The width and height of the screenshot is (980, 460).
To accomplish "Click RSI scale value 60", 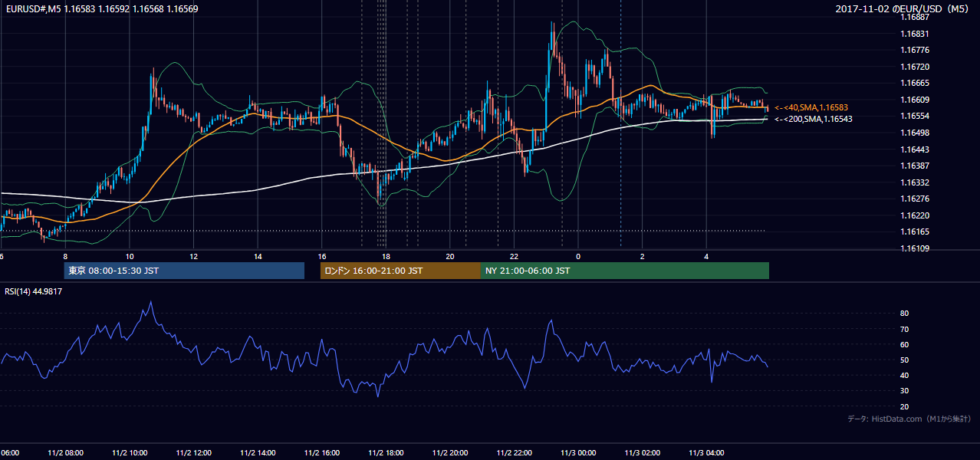I will [905, 345].
